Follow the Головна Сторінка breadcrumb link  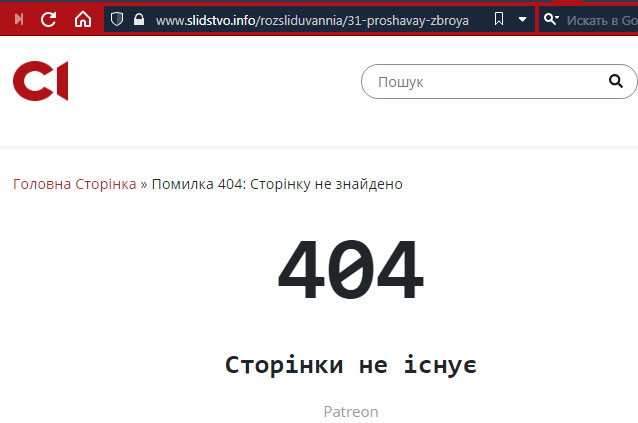click(74, 184)
